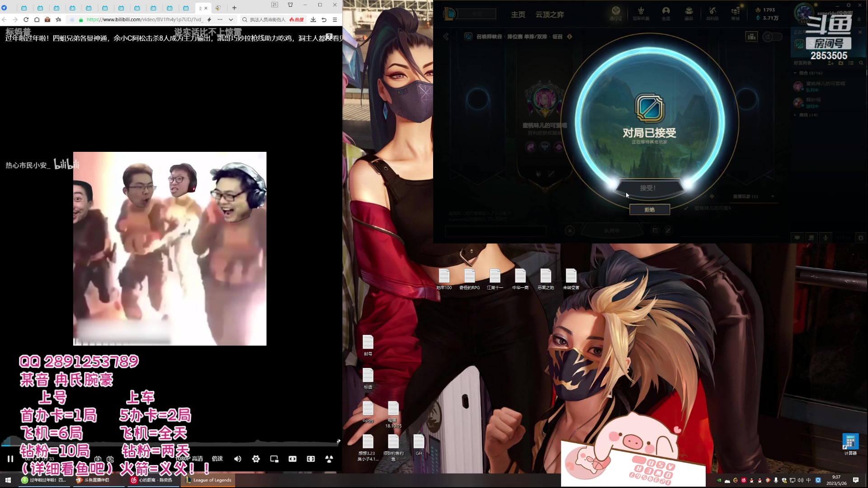Open the 通行证 pass icon
Viewport: 868px width, 488px height.
pyautogui.click(x=616, y=13)
